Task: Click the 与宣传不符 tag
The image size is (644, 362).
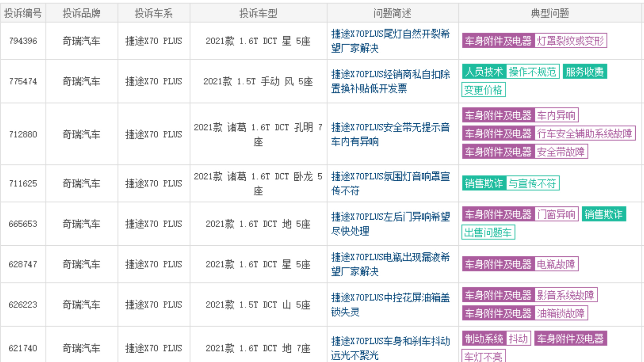Action: (532, 183)
